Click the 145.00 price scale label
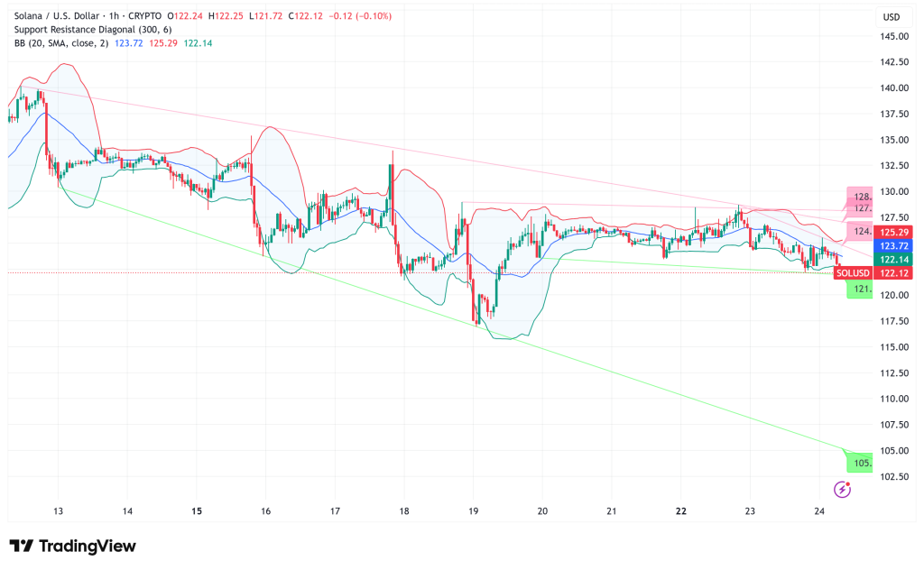This screenshot has height=570, width=924. point(893,36)
